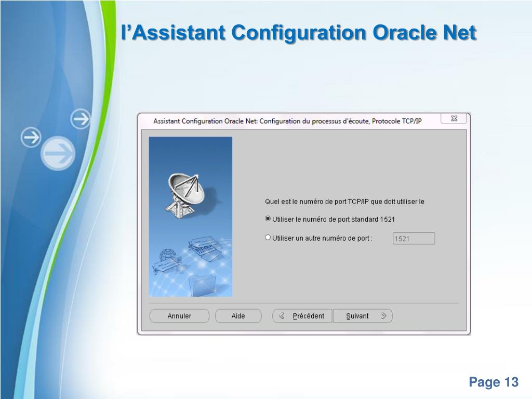Close the Oracle Net assistant dialog
The height and width of the screenshot is (399, 532).
[454, 118]
